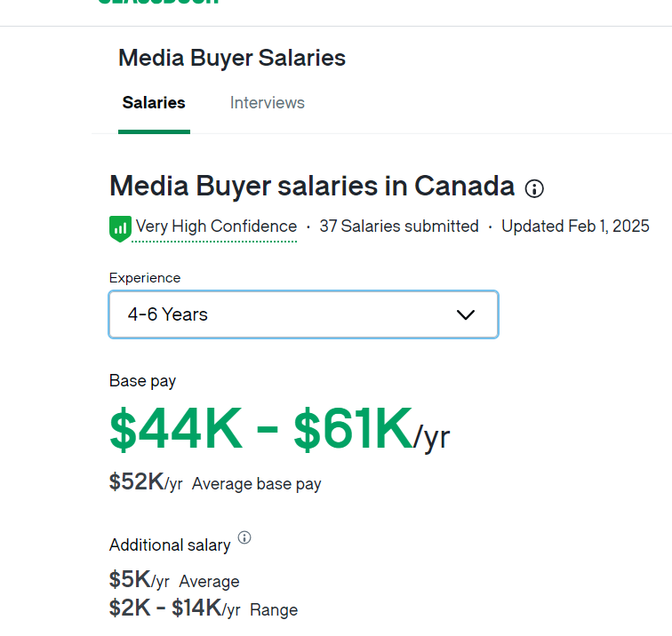
Task: Click the info icon beside Canada heading
Action: 534,188
